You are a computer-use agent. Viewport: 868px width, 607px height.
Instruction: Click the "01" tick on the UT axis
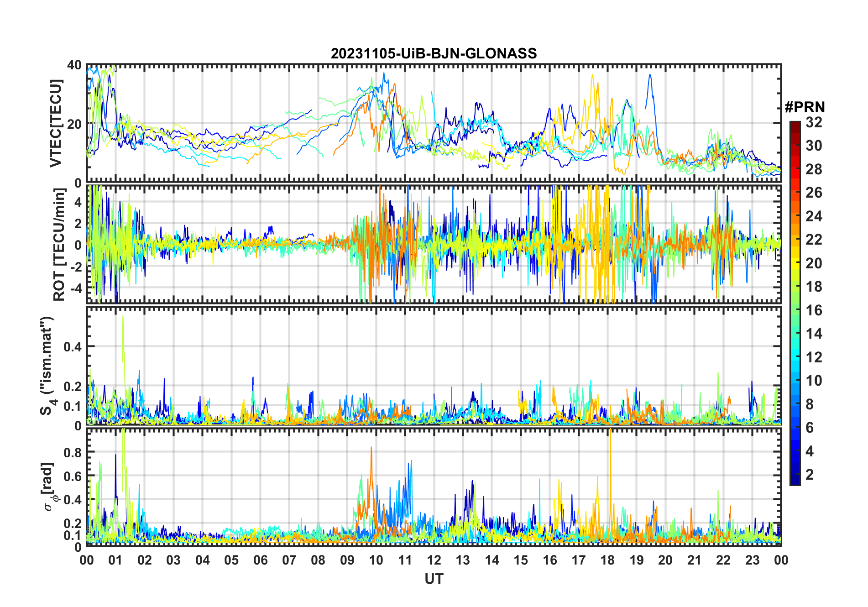(115, 560)
